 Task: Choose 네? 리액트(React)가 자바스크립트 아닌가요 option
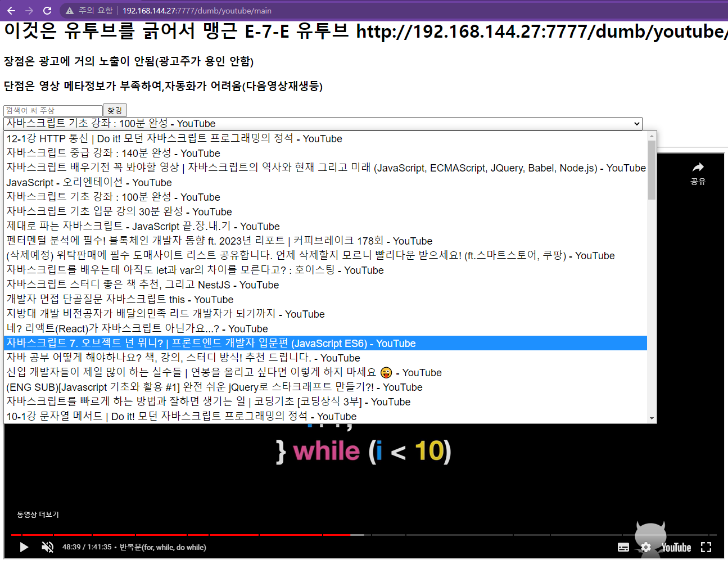pos(325,329)
